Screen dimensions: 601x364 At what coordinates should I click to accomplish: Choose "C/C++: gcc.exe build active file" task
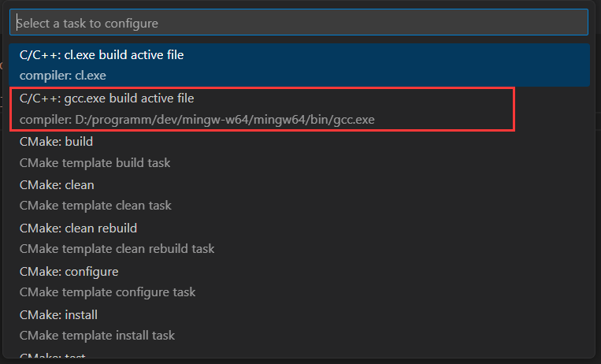pos(107,99)
